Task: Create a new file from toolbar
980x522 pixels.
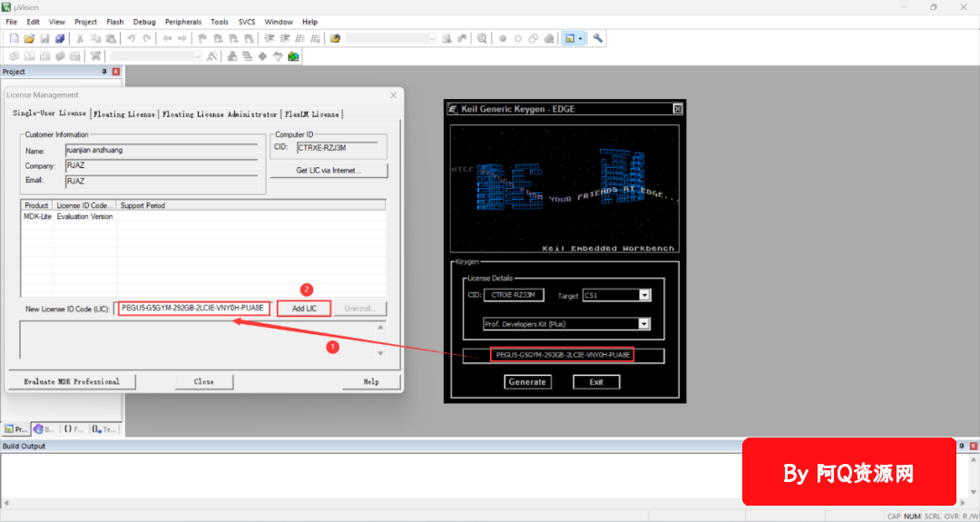Action: point(14,39)
